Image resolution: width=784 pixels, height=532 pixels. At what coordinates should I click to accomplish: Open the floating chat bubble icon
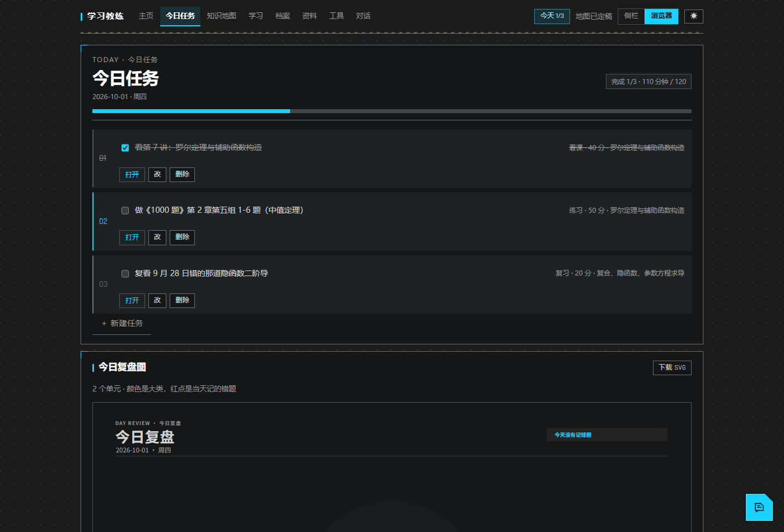pos(759,507)
